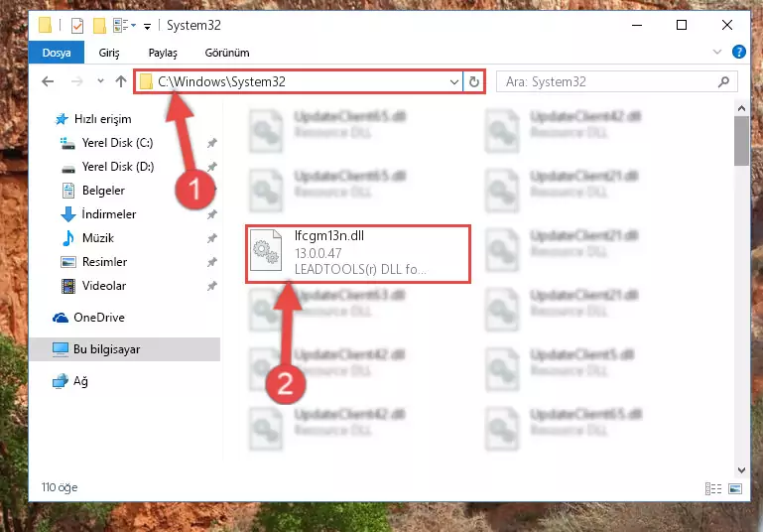This screenshot has width=763, height=532.
Task: Click the lfcgm13n.dll gear file icon
Action: [266, 250]
